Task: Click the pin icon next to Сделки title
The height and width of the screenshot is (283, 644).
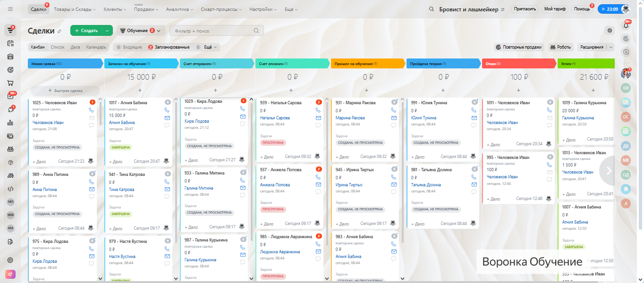Action: click(x=59, y=31)
